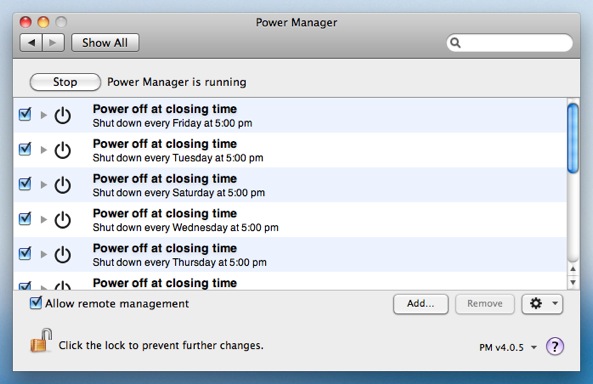The image size is (593, 384).
Task: Uncheck the Friday shut down event
Action: tap(25, 114)
